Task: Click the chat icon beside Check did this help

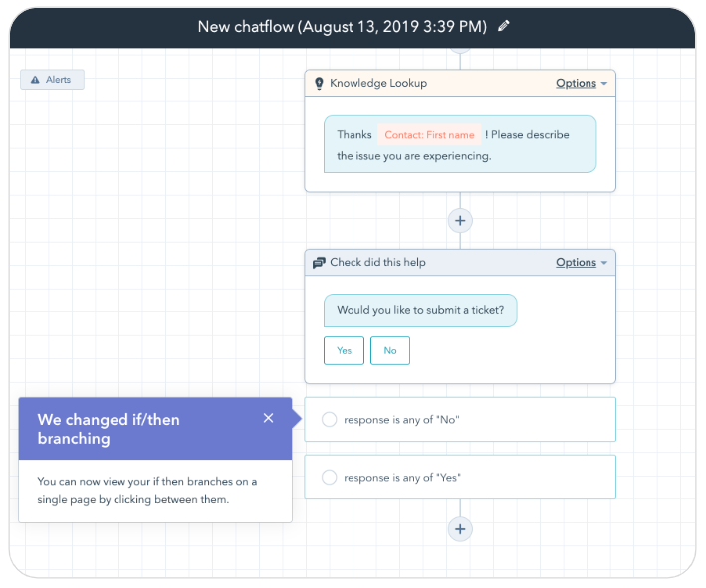Action: click(319, 263)
